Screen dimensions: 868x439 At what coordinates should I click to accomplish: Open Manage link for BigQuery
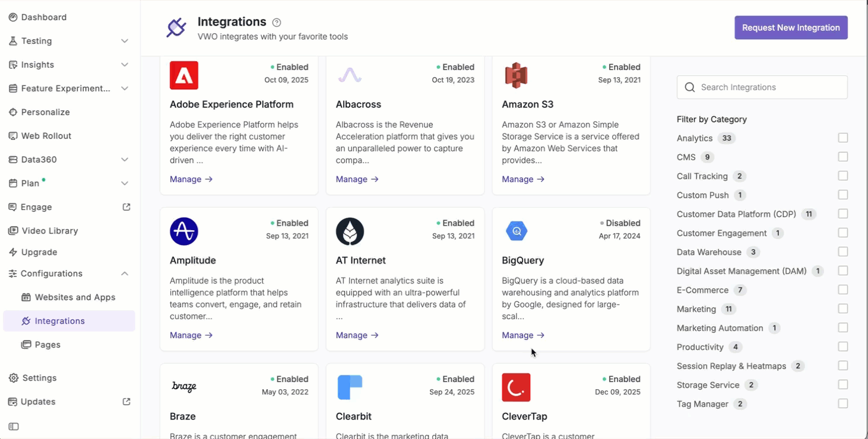(x=522, y=335)
